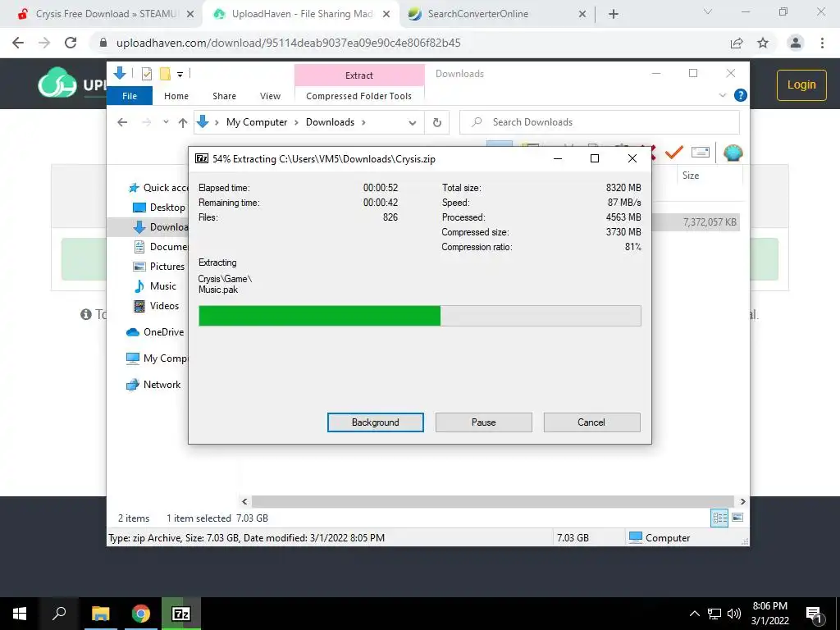The image size is (840, 630).
Task: Open the Compressed Folder Tools tab
Action: click(x=359, y=96)
